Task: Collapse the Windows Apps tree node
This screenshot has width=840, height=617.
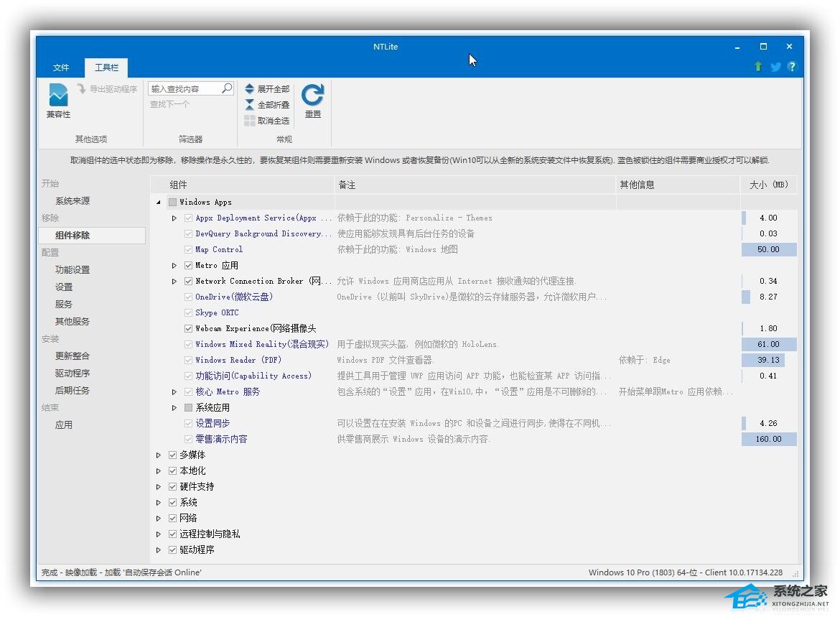Action: coord(159,202)
